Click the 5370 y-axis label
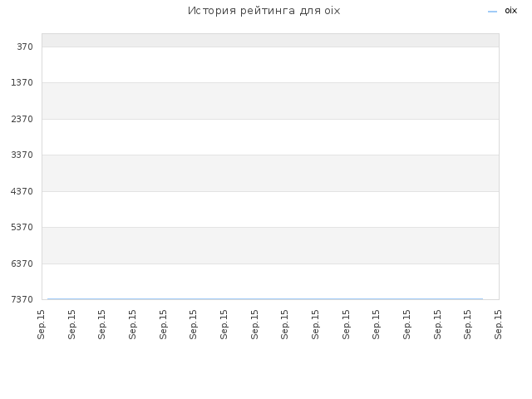This screenshot has height=399, width=532. pos(22,227)
